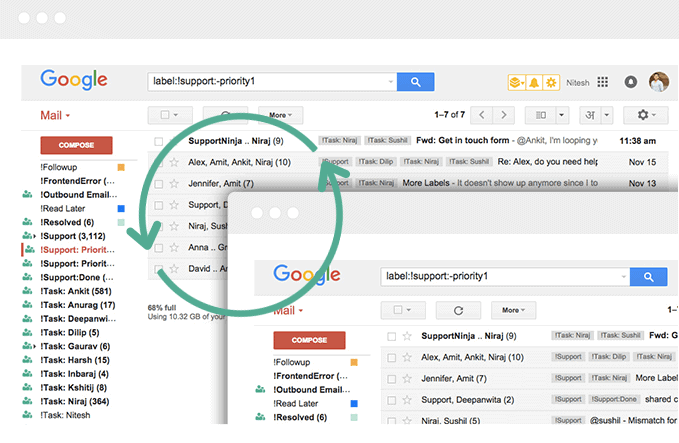Open Fwd: Get in touch form email
Screen dimensions: 679x443
click(462, 140)
